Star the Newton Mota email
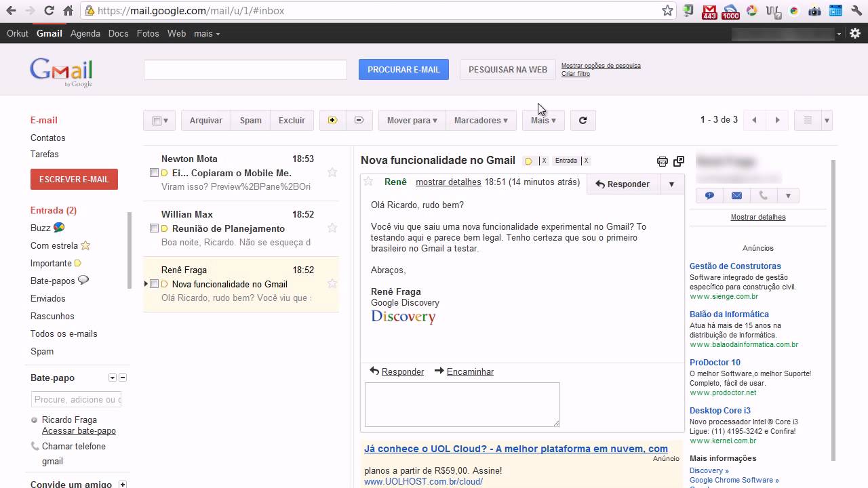The height and width of the screenshot is (488, 868). tap(332, 172)
